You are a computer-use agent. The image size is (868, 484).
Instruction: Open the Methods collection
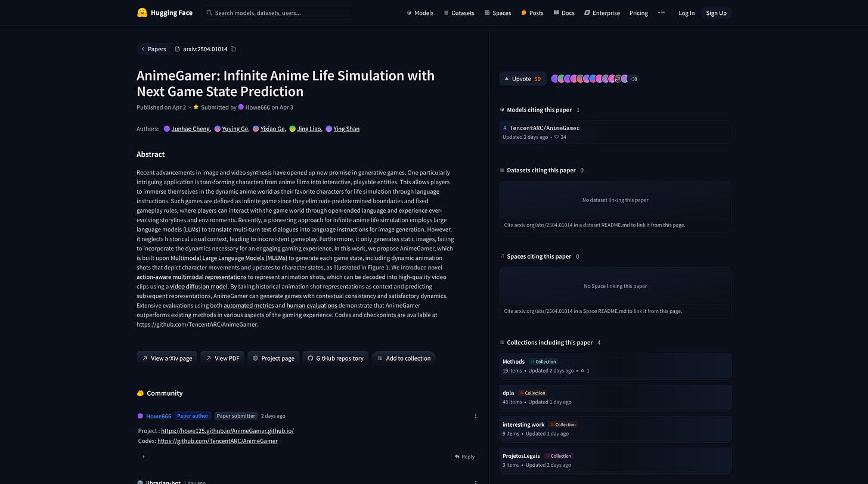[615, 366]
